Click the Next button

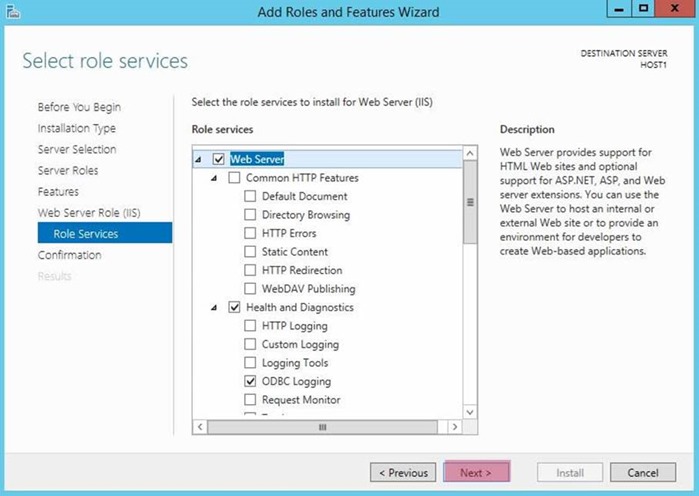(477, 472)
